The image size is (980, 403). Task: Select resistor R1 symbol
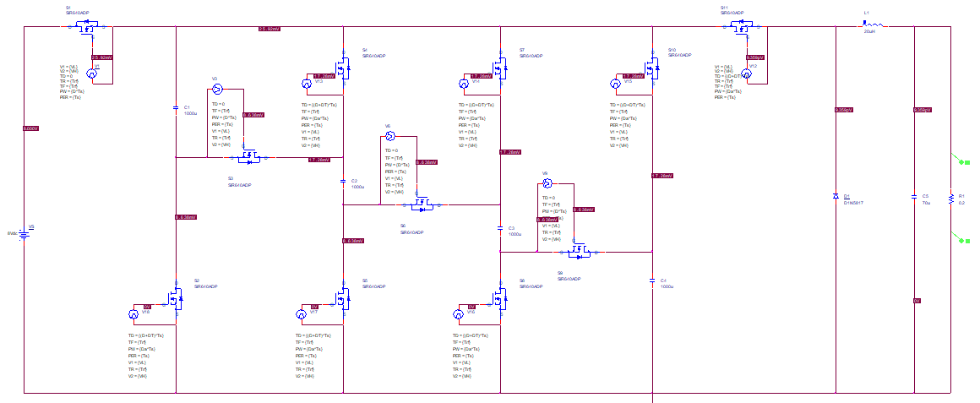click(950, 198)
